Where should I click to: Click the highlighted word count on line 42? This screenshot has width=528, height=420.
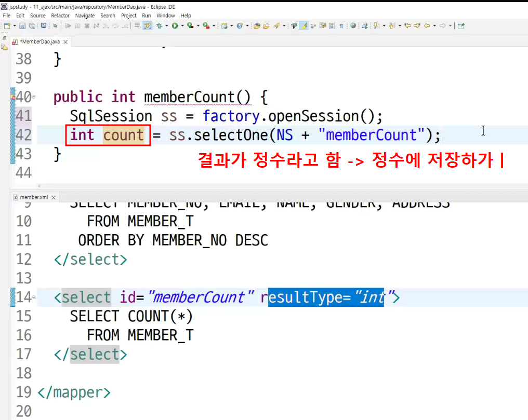pyautogui.click(x=123, y=135)
